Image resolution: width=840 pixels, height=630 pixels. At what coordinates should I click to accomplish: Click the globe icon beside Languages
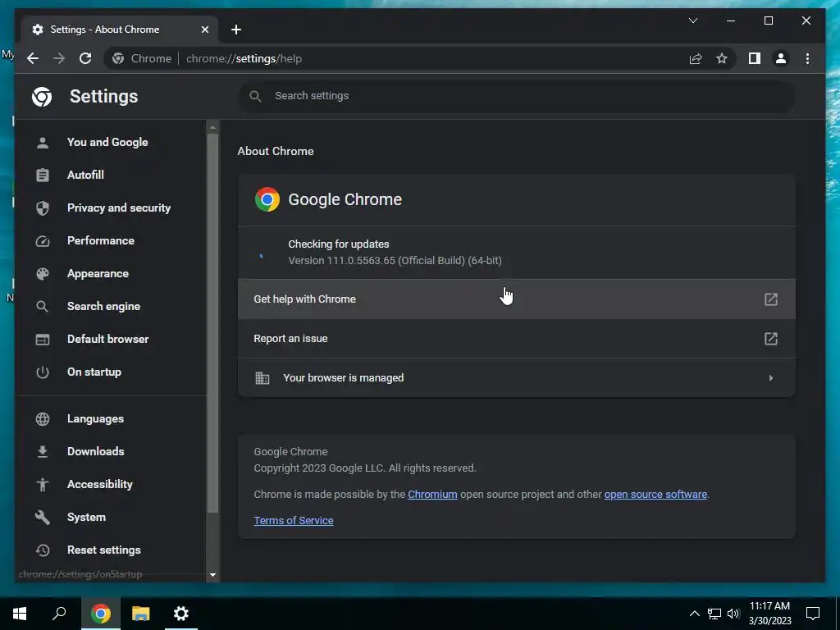tap(43, 419)
